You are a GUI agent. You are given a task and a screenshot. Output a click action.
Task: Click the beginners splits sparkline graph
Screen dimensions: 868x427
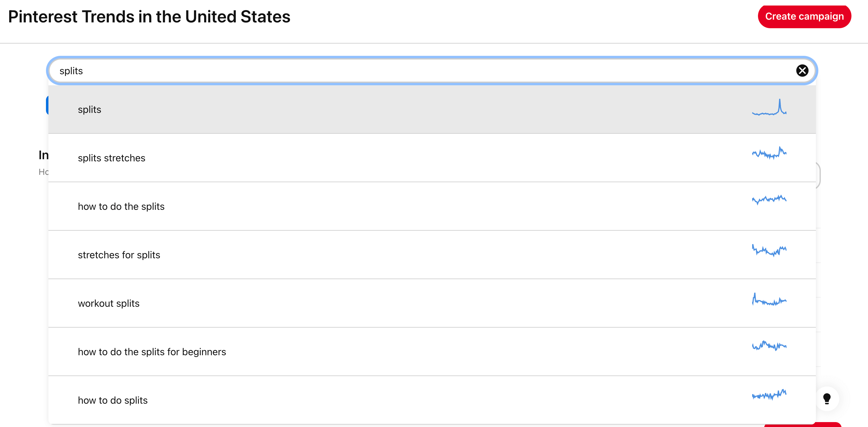coord(769,346)
